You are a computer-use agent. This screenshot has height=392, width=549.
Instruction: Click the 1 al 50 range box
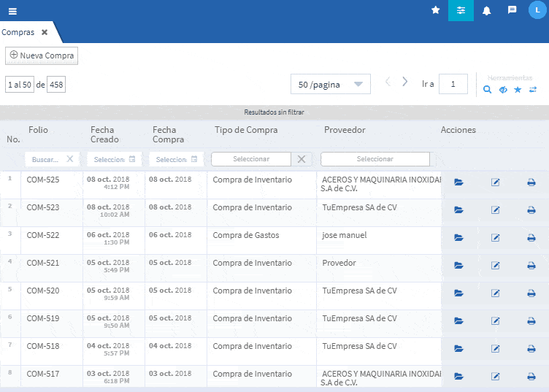(x=20, y=85)
